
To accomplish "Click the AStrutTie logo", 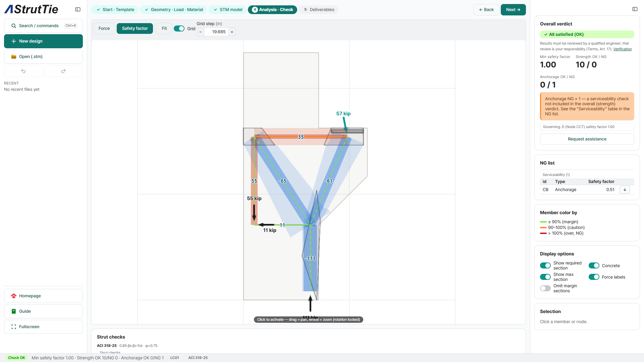I will (x=31, y=9).
